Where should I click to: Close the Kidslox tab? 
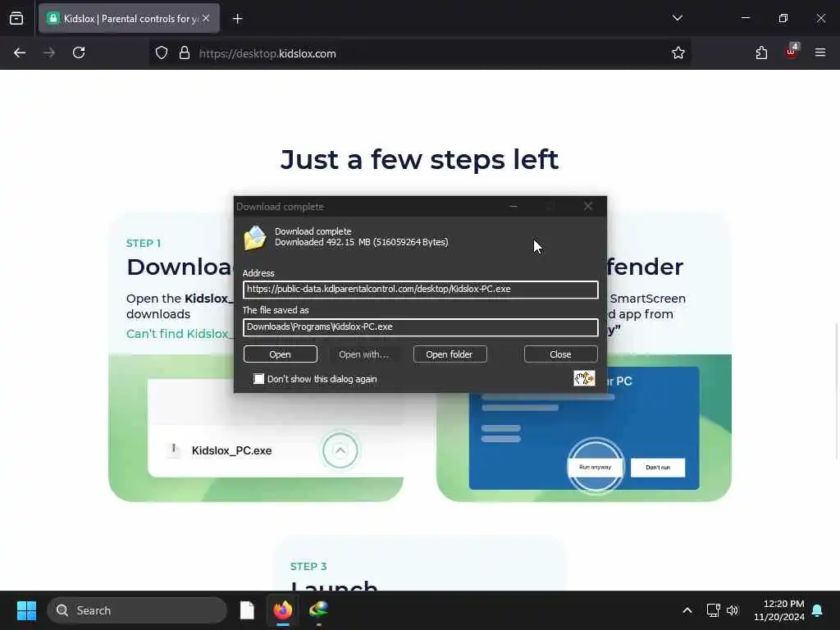pos(206,18)
